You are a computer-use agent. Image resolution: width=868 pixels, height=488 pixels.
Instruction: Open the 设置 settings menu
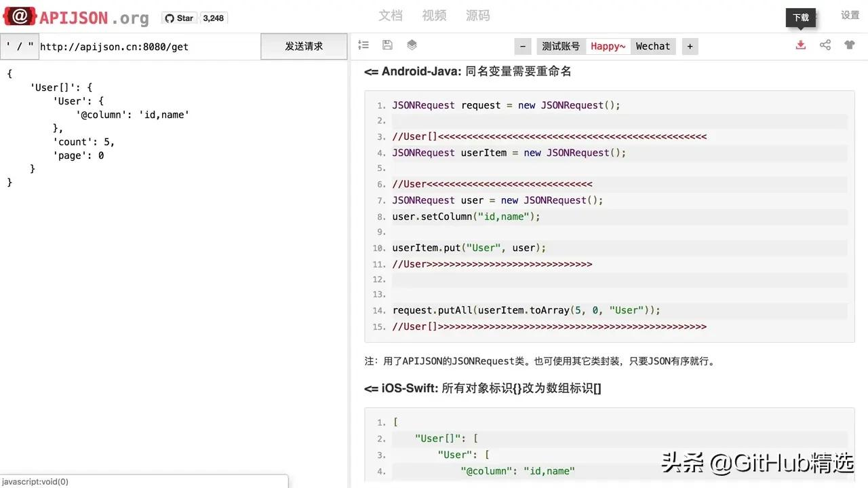click(849, 15)
